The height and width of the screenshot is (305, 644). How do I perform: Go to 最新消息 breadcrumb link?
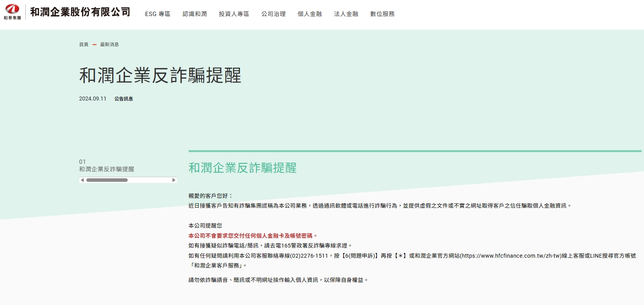pyautogui.click(x=109, y=45)
